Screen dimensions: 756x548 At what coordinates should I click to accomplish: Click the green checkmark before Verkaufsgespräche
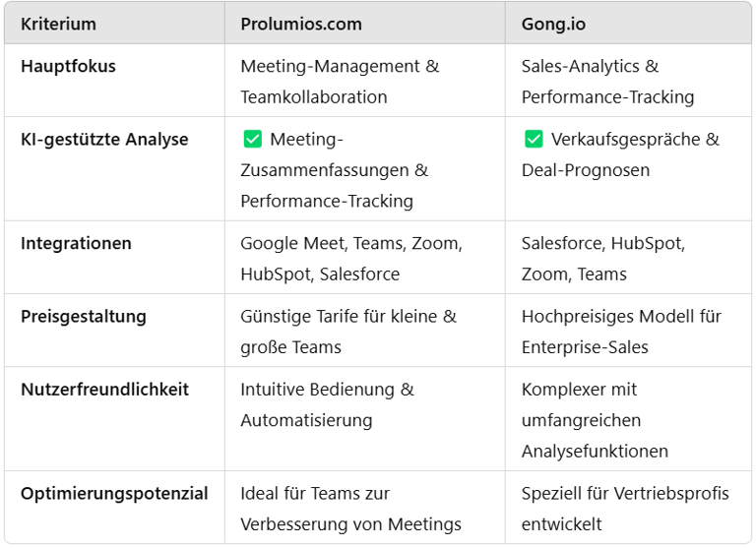(534, 140)
